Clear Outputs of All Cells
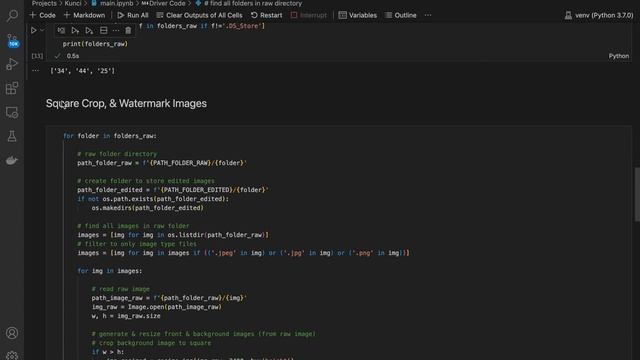 (x=199, y=15)
